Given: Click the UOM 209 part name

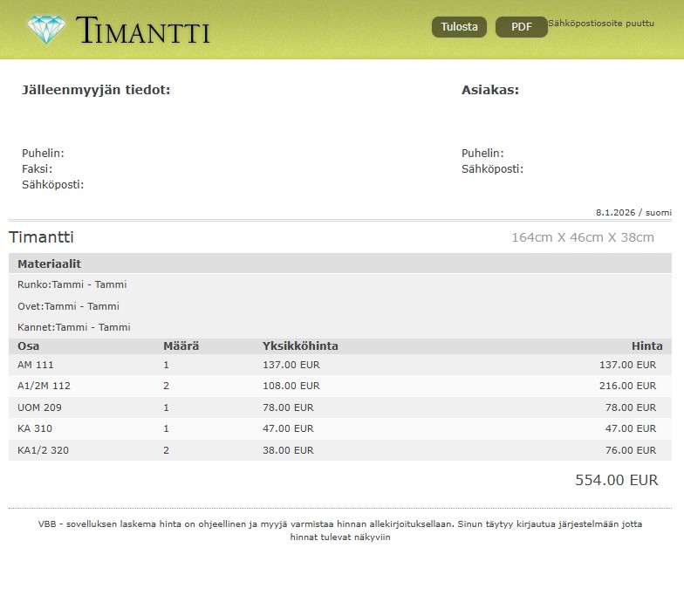Looking at the screenshot, I should (39, 407).
